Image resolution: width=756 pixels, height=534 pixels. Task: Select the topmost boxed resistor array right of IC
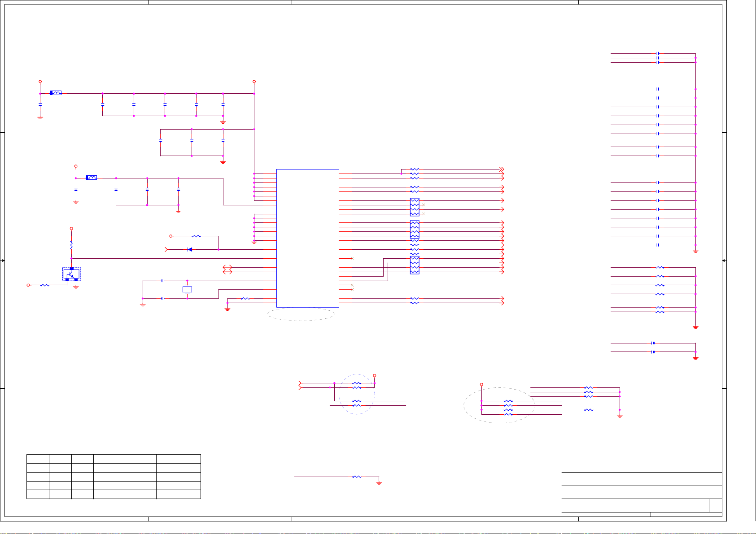pyautogui.click(x=415, y=207)
